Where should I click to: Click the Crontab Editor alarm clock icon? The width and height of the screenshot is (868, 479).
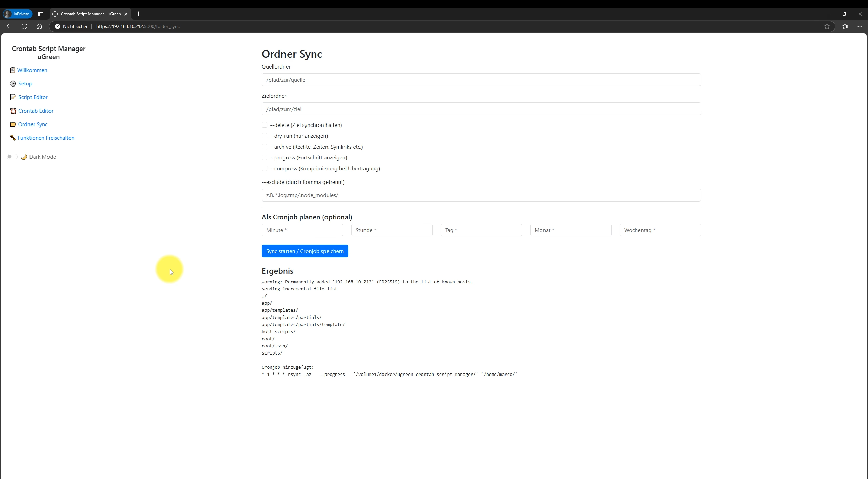pos(13,111)
